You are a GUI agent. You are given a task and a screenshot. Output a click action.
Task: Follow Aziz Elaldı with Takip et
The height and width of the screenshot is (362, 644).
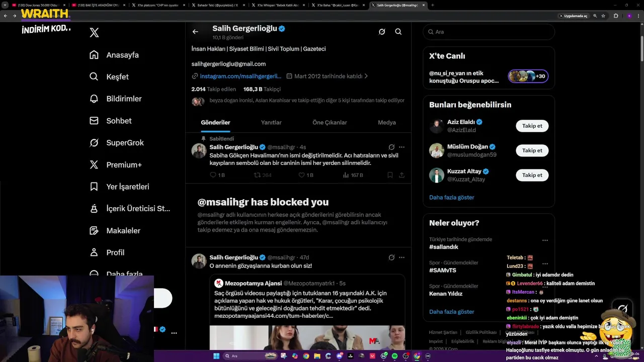[532, 126]
